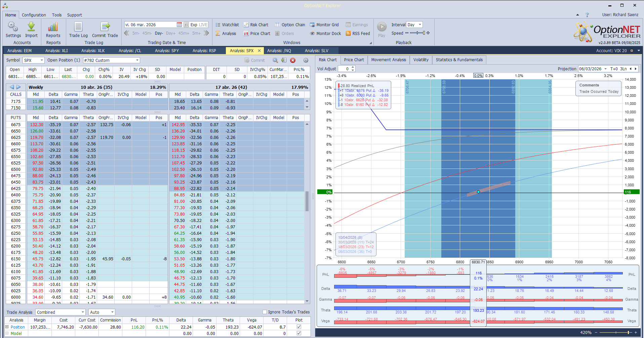
Task: Open Settings in the Accounts ribbon group
Action: (13, 30)
